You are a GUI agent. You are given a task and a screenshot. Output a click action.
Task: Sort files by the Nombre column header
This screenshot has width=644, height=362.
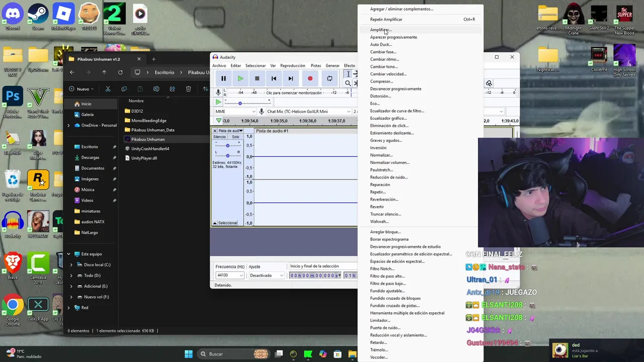coord(136,101)
